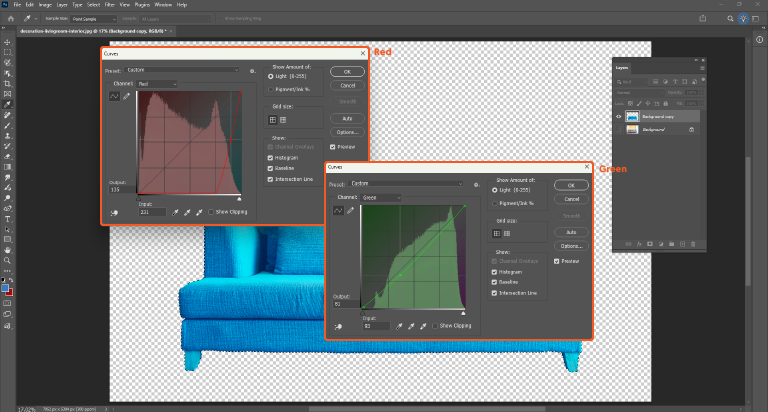
Task: Pick the black point eyedropper in Green Curves dialog
Action: 399,326
